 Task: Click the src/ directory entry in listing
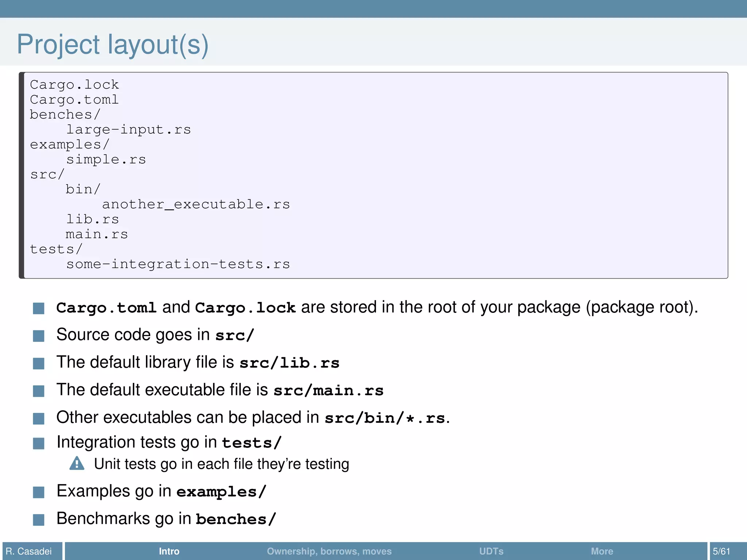coord(47,175)
